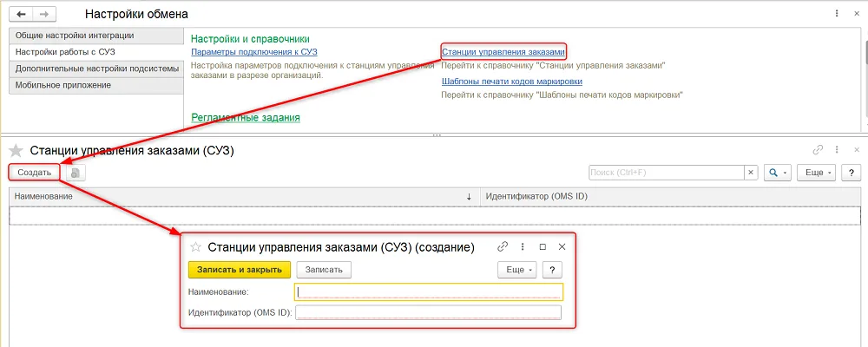Close the СУЗ list panel
This screenshot has height=347, width=868.
coord(857,150)
